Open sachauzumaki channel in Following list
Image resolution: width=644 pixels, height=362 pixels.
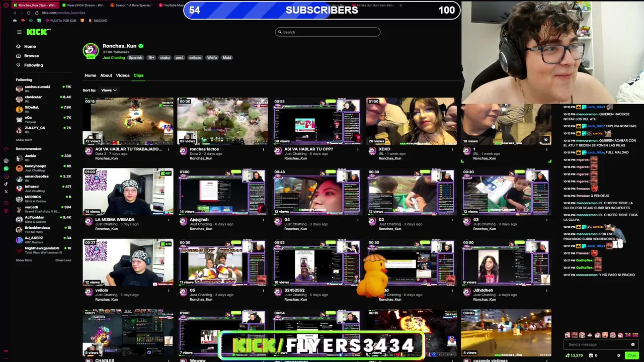[x=44, y=88]
